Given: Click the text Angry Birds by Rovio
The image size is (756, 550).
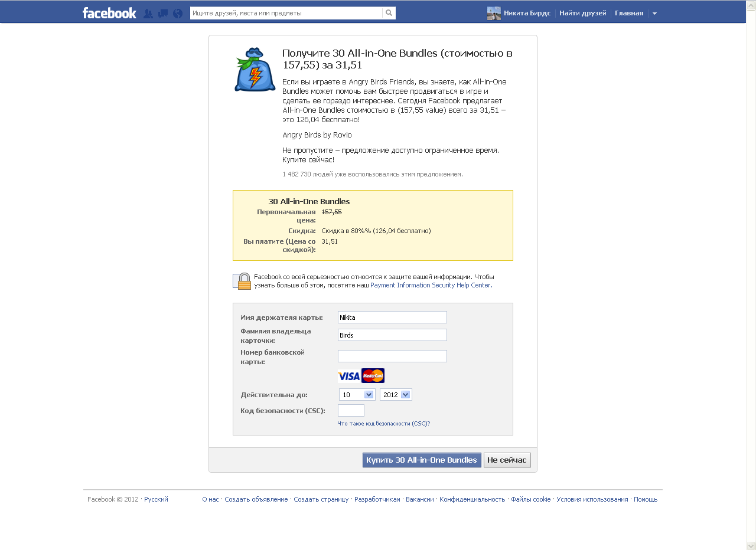Looking at the screenshot, I should (317, 135).
